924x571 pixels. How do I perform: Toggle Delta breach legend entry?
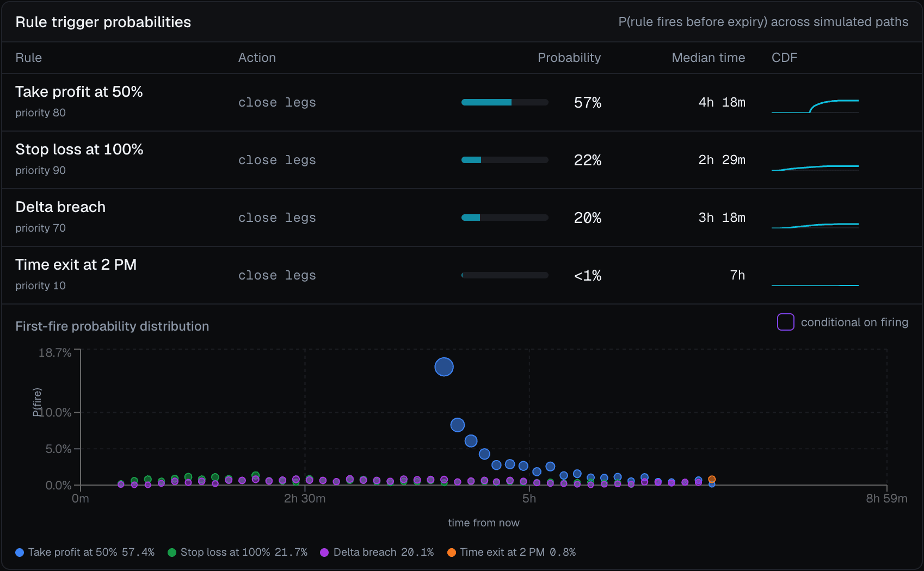[x=377, y=552]
